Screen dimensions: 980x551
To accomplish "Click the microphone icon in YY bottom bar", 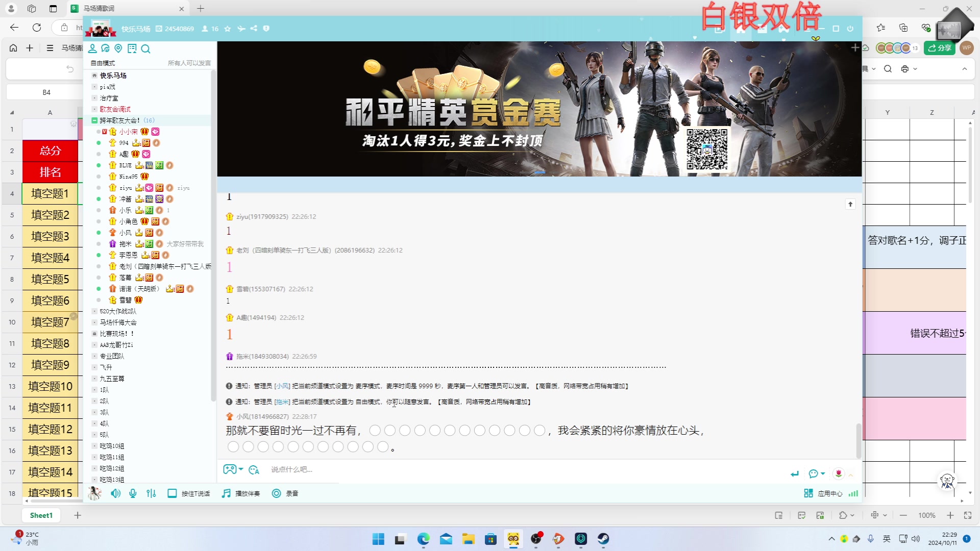I will [x=133, y=493].
